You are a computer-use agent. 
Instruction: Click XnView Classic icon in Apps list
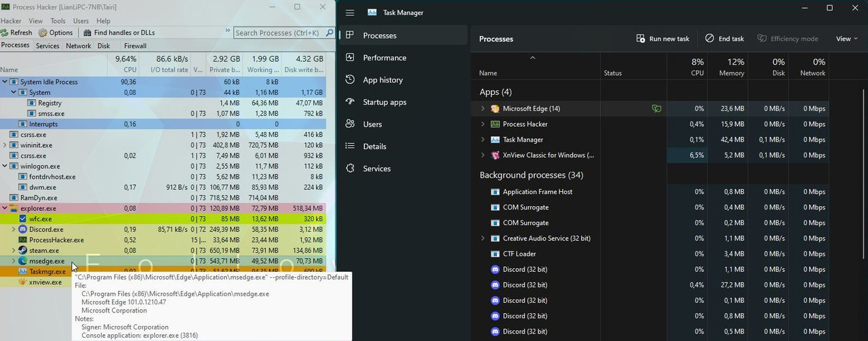point(495,155)
